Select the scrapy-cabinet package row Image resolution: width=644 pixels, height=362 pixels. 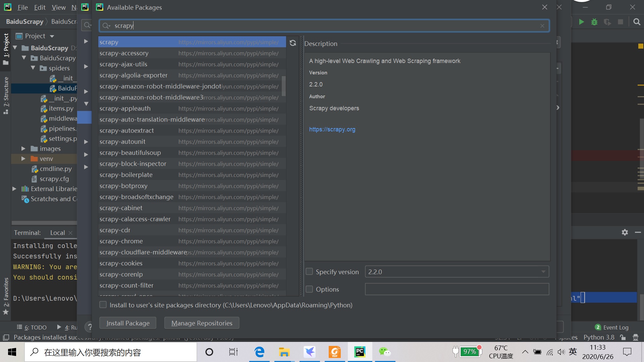point(192,208)
